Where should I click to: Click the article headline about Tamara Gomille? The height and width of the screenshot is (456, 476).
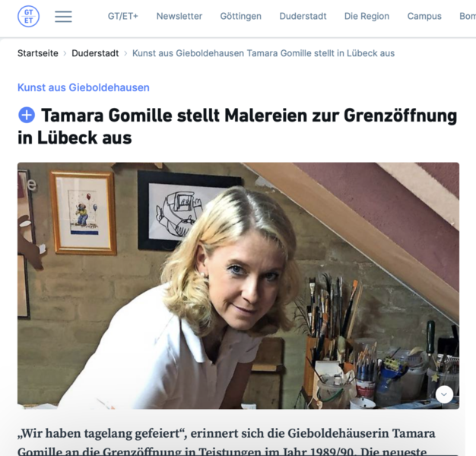click(237, 126)
